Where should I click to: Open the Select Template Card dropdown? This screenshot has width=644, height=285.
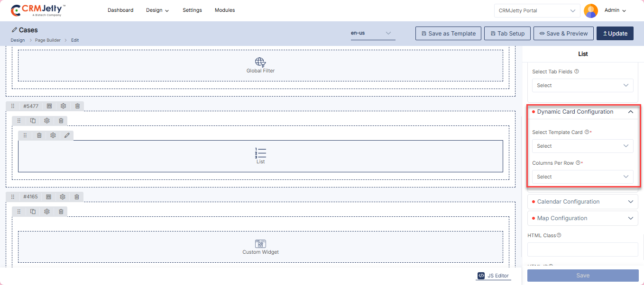pos(582,146)
